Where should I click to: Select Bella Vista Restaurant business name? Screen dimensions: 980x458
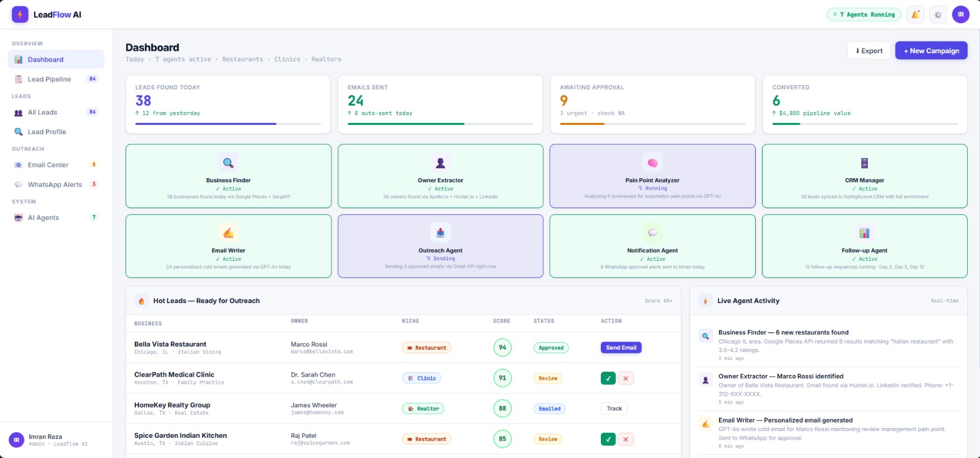[170, 344]
